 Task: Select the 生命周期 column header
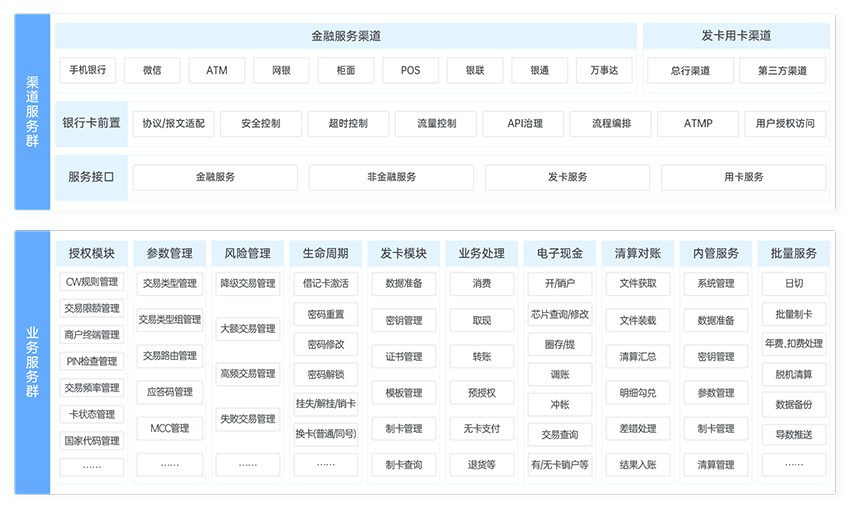(326, 253)
